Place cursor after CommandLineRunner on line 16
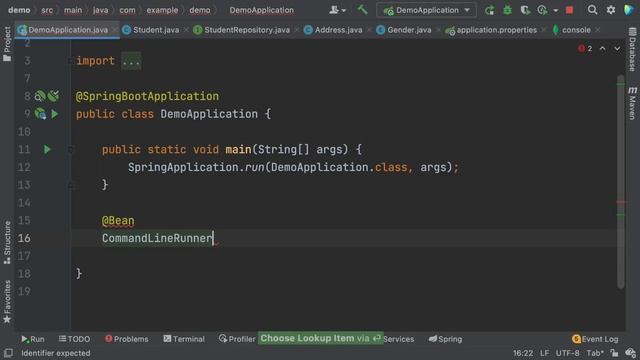This screenshot has width=640, height=360. (x=213, y=238)
